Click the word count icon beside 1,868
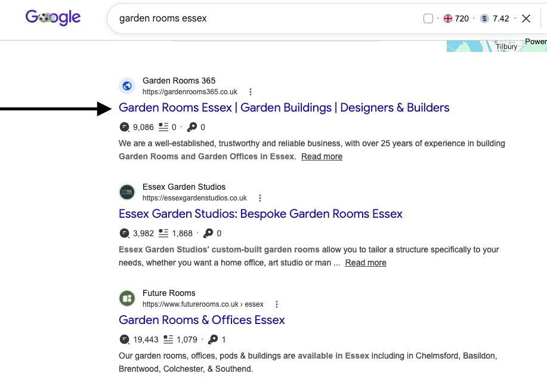The height and width of the screenshot is (392, 547). [163, 233]
